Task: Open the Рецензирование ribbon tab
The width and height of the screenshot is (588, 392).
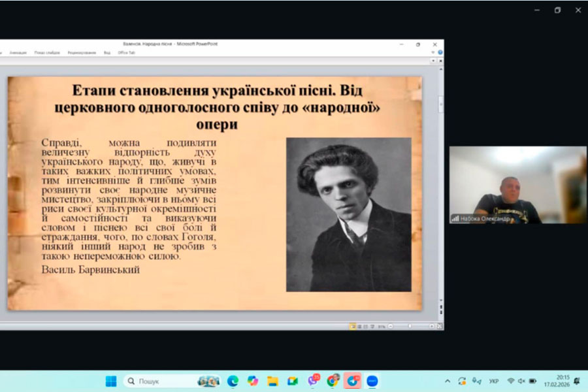Action: click(x=82, y=53)
